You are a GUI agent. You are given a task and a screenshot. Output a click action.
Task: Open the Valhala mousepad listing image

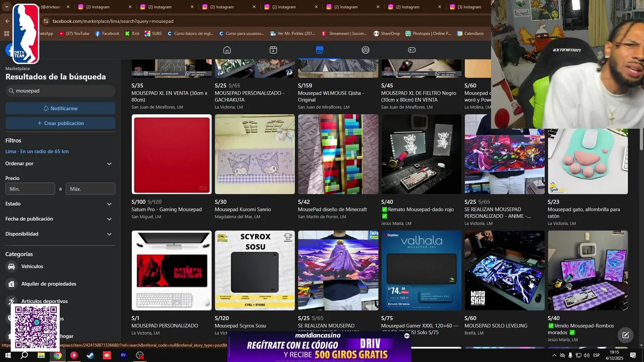point(421,270)
